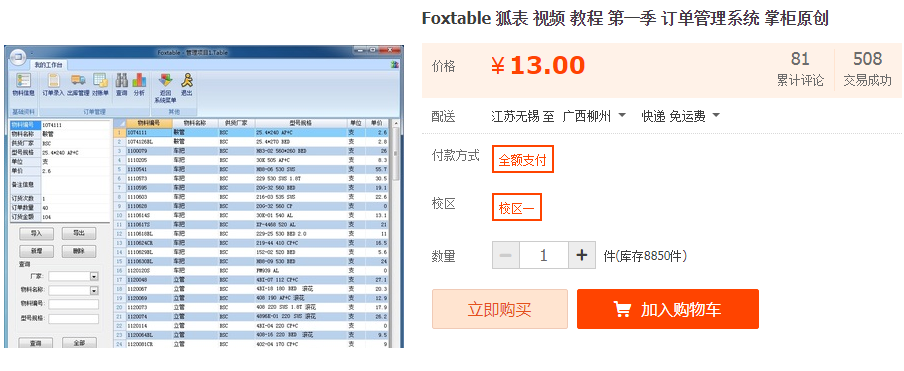This screenshot has width=904, height=371.
Task: Open the Foxtable round application menu orb
Action: (x=18, y=58)
